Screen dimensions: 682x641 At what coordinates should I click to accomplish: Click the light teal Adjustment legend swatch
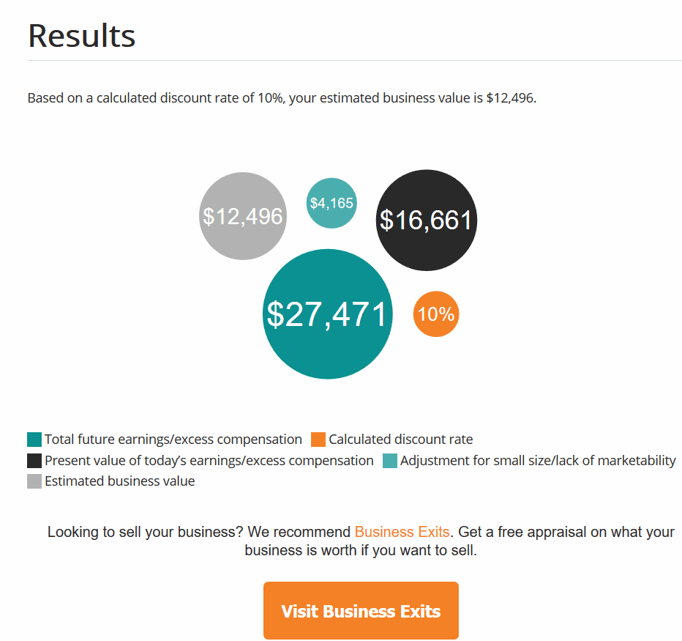pyautogui.click(x=391, y=460)
